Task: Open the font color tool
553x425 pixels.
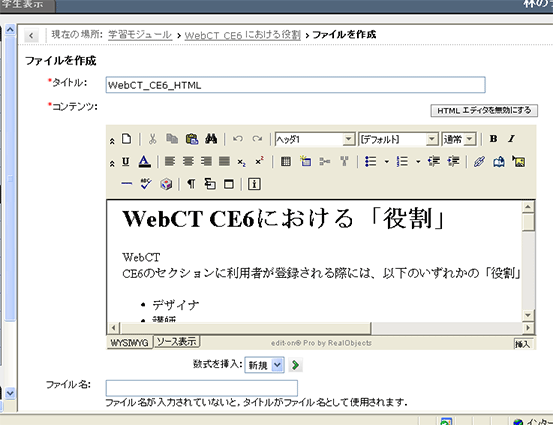Action: point(145,162)
